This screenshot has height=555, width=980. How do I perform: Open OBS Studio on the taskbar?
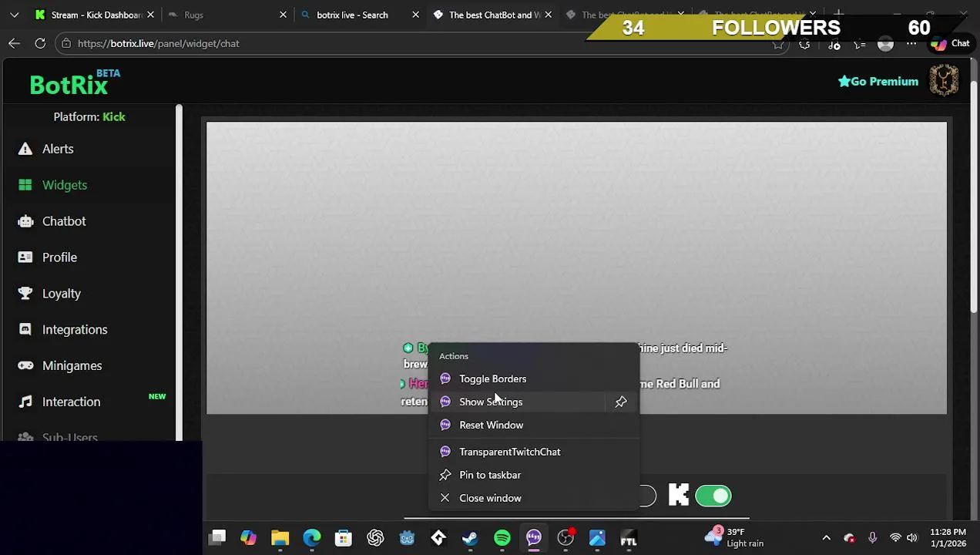point(566,538)
